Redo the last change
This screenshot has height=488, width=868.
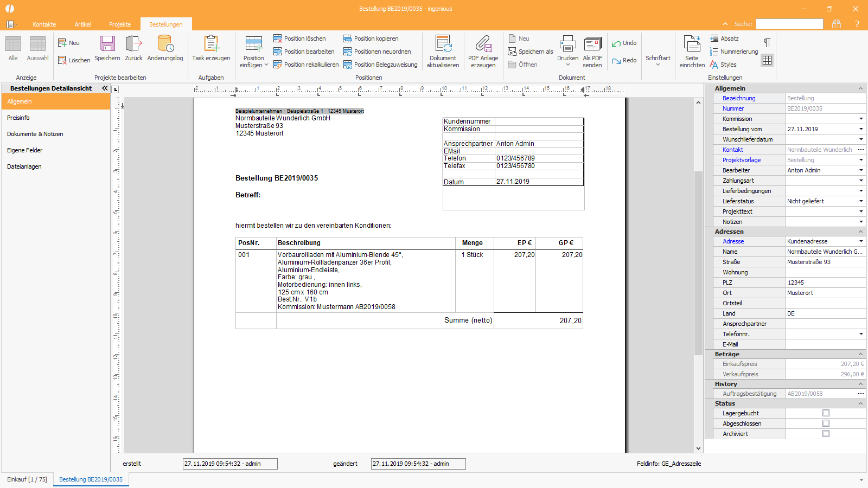click(x=624, y=60)
